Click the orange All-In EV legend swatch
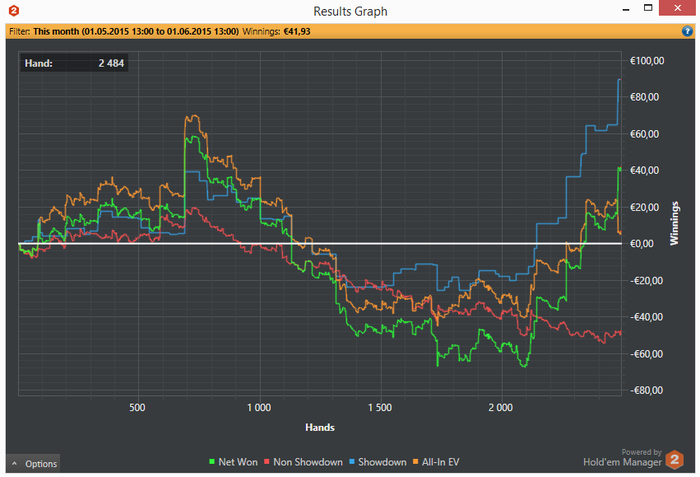The width and height of the screenshot is (700, 477). (x=416, y=462)
